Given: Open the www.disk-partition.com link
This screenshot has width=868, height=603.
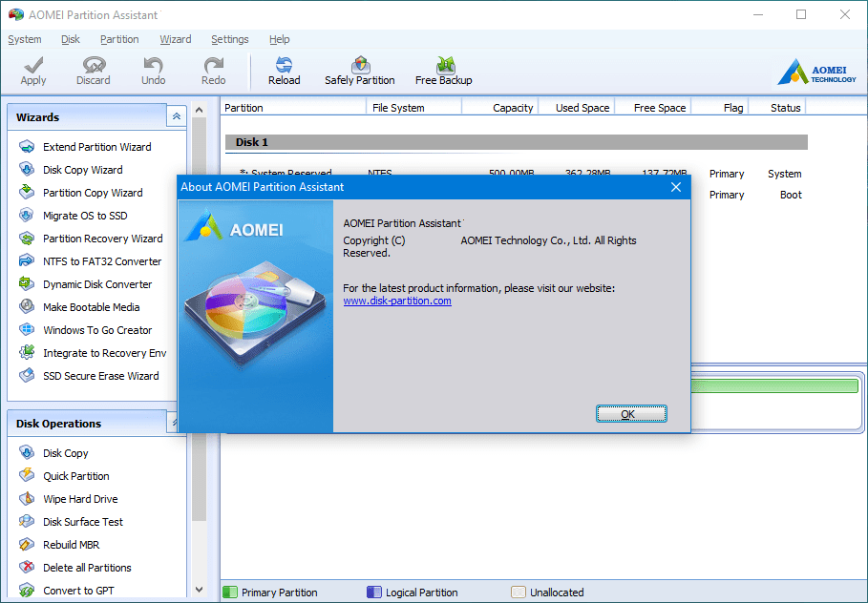Looking at the screenshot, I should point(397,301).
